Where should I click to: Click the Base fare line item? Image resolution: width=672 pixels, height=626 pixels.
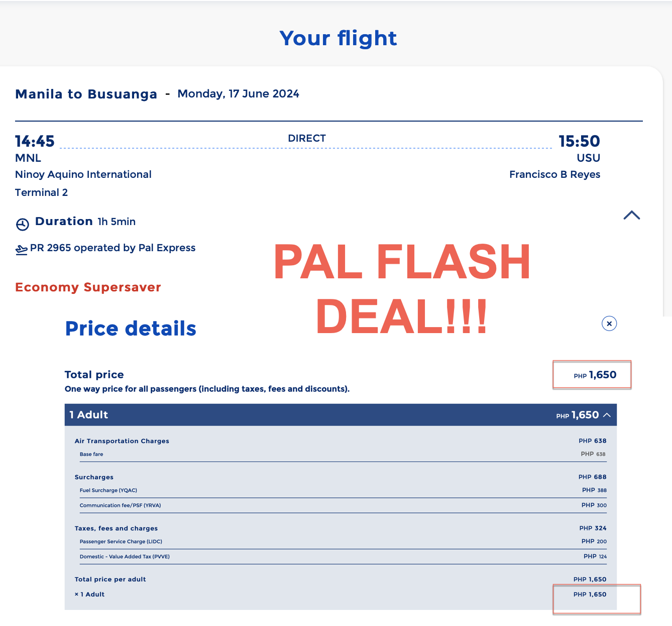pos(91,454)
